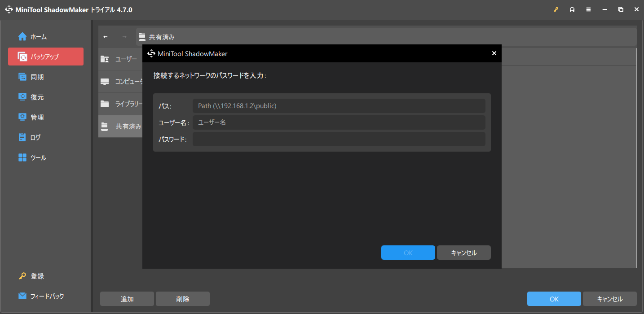This screenshot has height=314, width=644.
Task: Click the 登録 key icon
Action: click(22, 276)
